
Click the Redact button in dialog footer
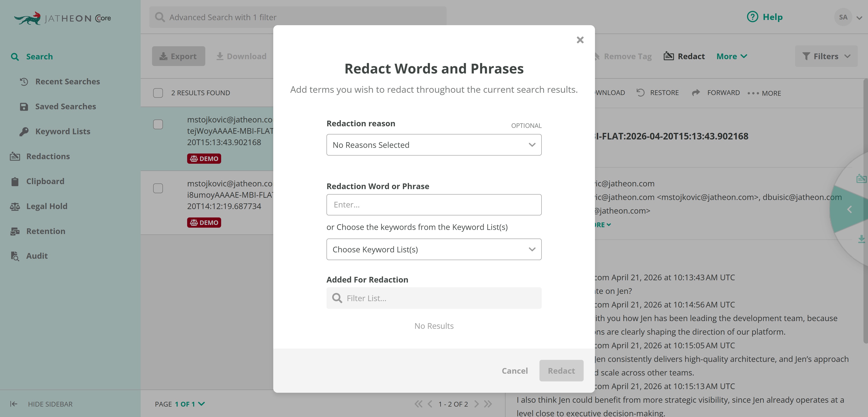point(561,371)
